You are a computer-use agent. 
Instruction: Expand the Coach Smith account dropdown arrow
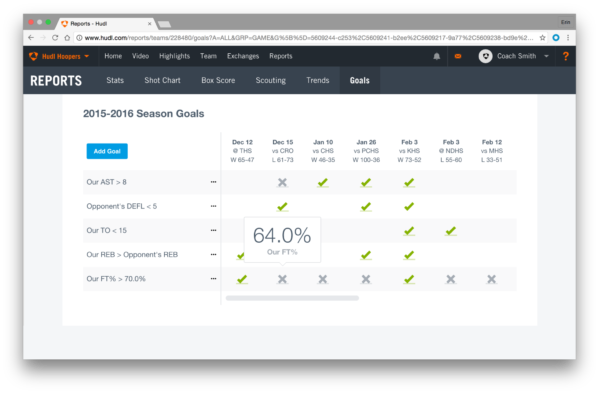546,56
